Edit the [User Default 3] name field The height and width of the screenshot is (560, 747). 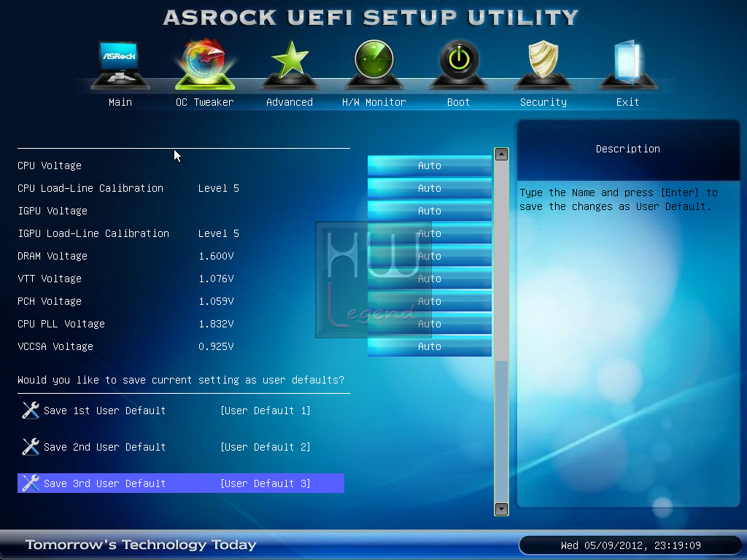tap(266, 483)
